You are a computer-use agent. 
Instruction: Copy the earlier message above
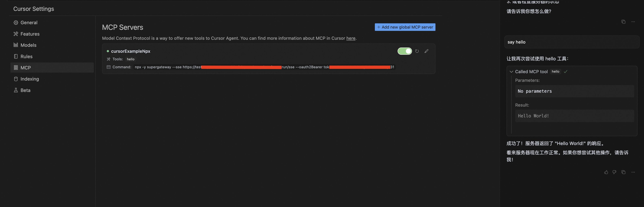tap(623, 22)
